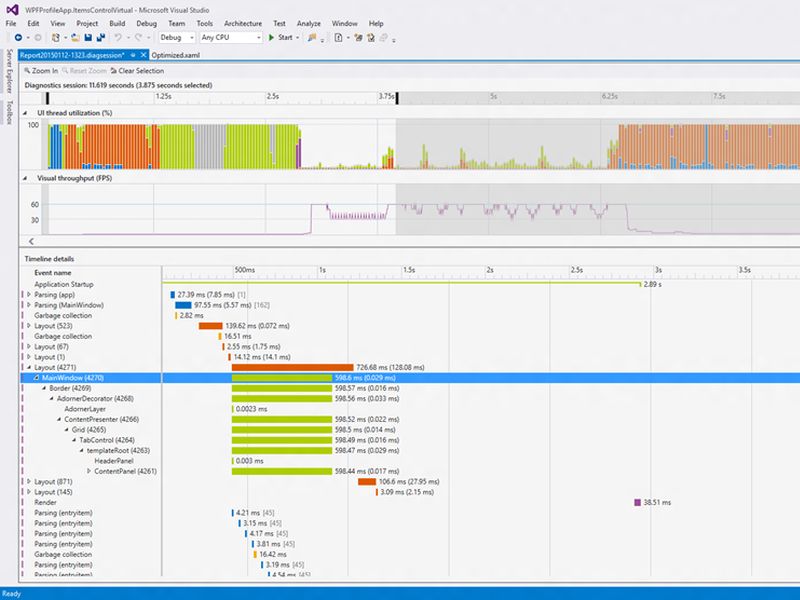Switch to the Optimized.xaml tab
This screenshot has height=600, width=800.
[x=176, y=55]
